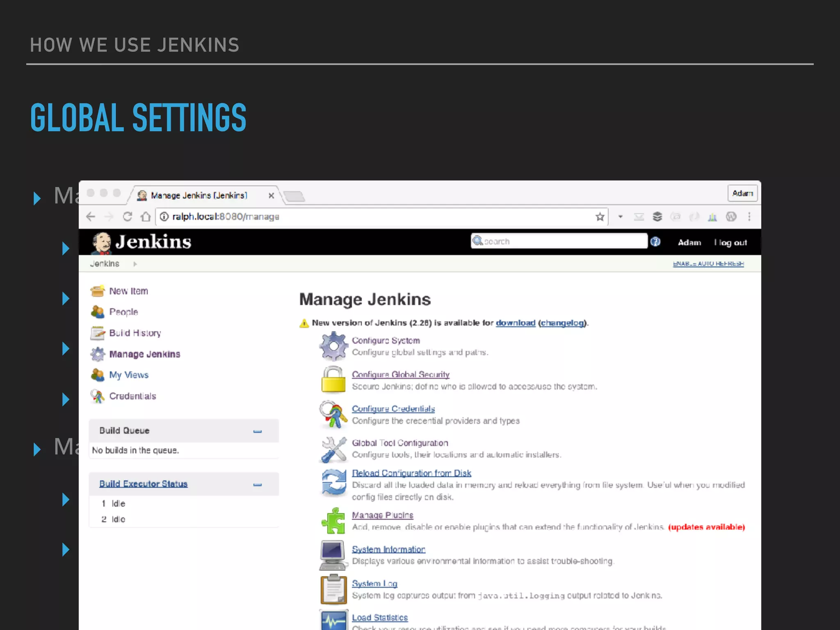
Task: Close the Manage Jenkins tab
Action: coord(271,196)
